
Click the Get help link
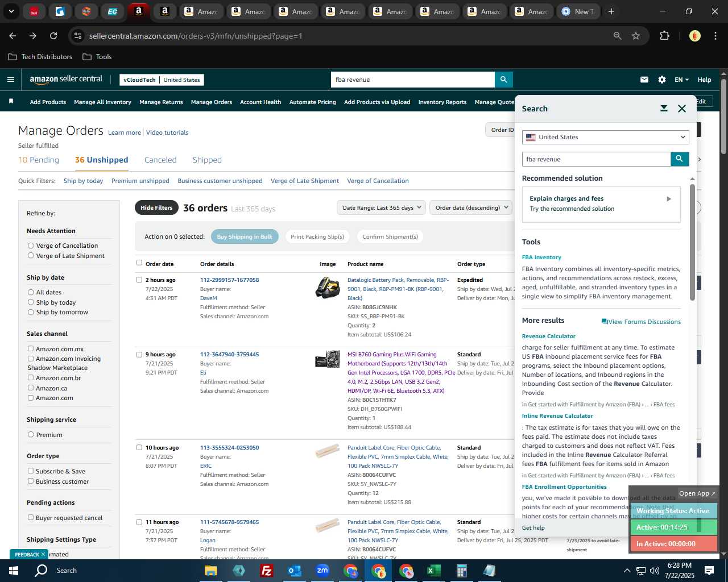click(x=533, y=528)
